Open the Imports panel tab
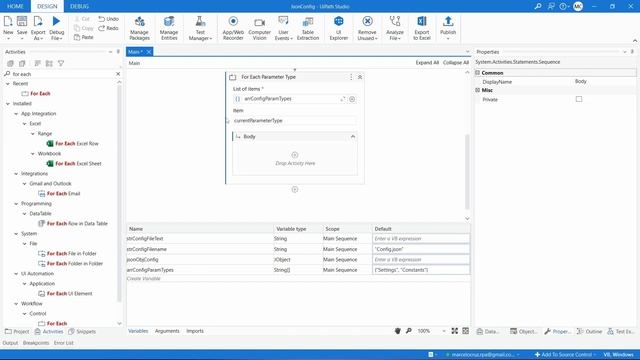 (195, 331)
